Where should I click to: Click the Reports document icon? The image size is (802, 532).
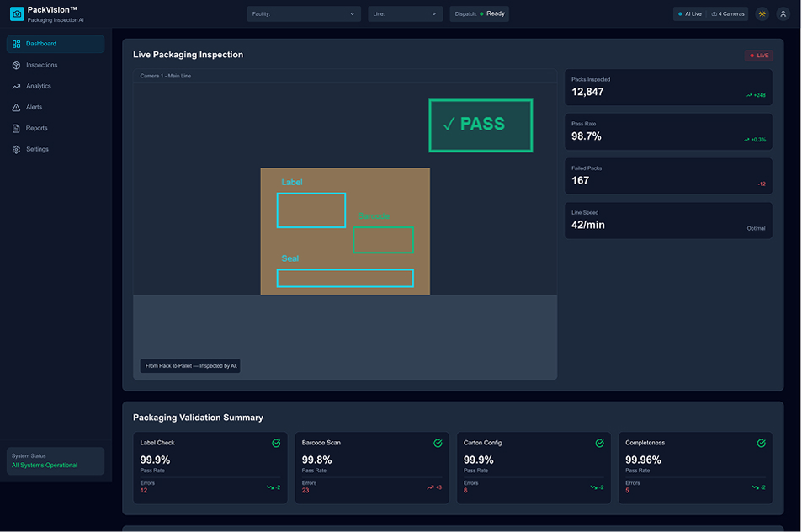pyautogui.click(x=16, y=128)
